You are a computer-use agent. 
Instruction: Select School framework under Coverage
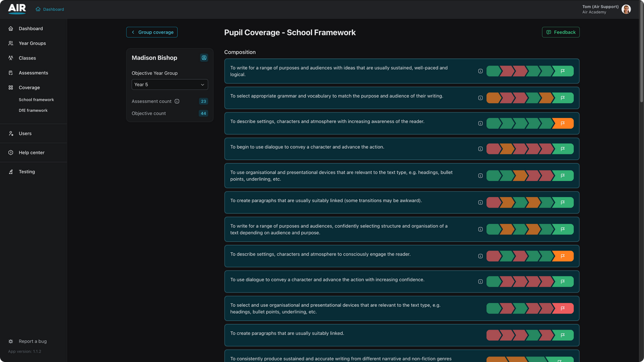(x=36, y=99)
